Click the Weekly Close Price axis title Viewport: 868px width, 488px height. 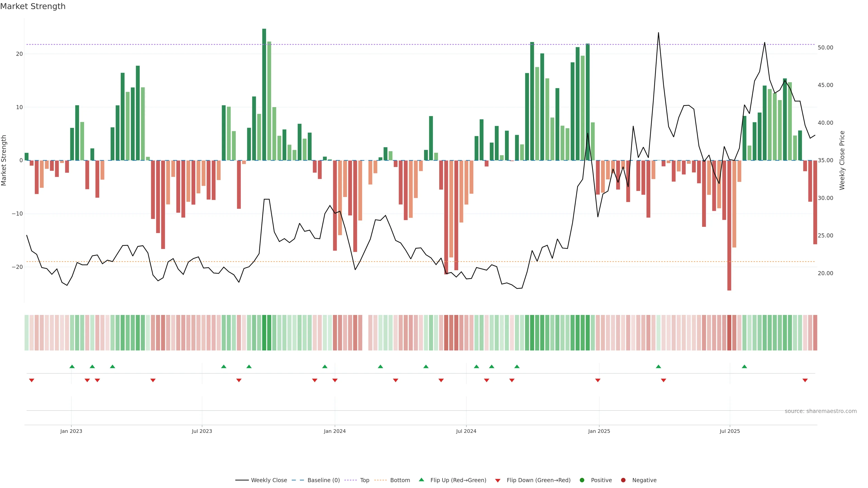pyautogui.click(x=842, y=160)
